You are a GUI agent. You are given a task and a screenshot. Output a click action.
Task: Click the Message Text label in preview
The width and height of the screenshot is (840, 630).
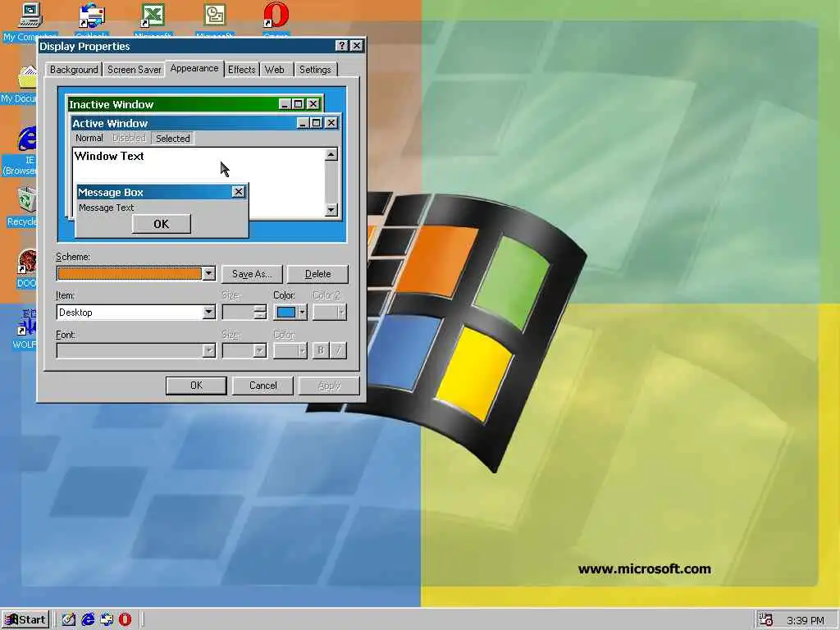coord(106,208)
